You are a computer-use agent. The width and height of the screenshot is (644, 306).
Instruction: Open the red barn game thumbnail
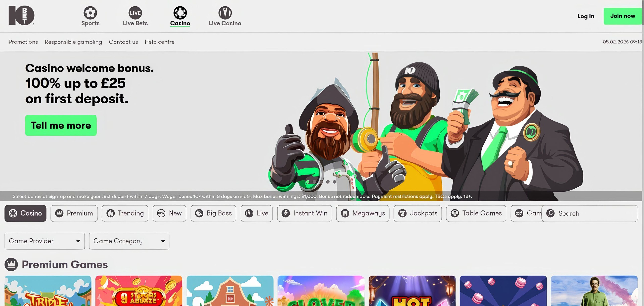click(230, 291)
